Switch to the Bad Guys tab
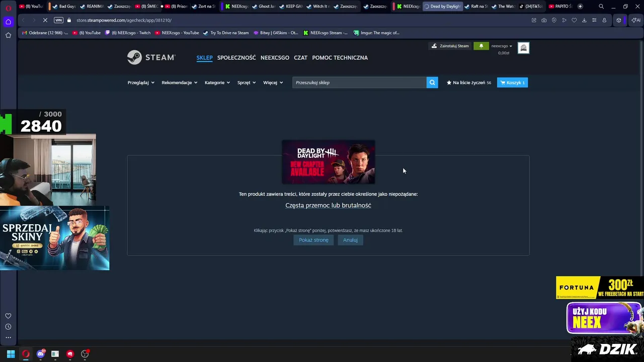Image resolution: width=644 pixels, height=362 pixels. [x=64, y=7]
